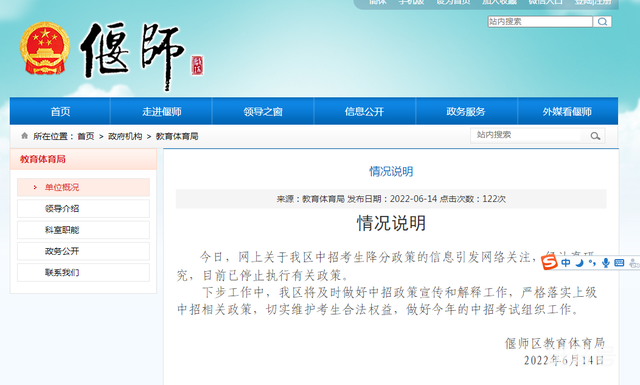Screen dimensions: 640x385
Task: Click the blue 情况说明 article title
Action: 391,171
